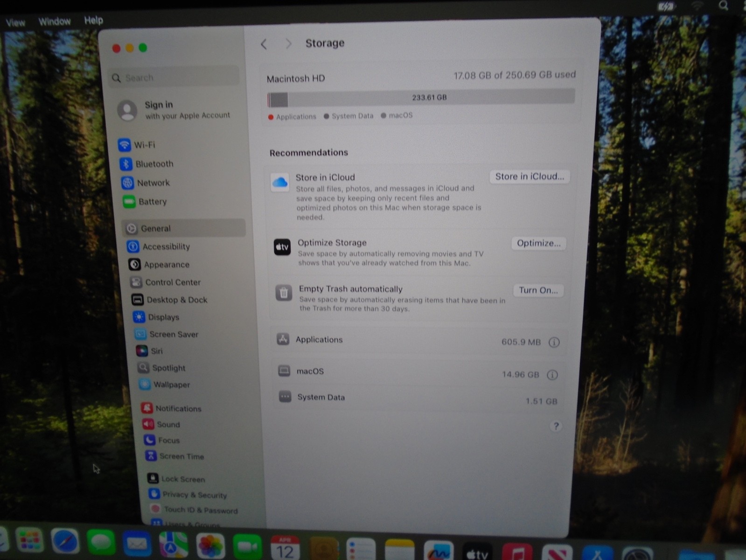Go forward with the right chevron
The width and height of the screenshot is (746, 560).
coord(288,43)
